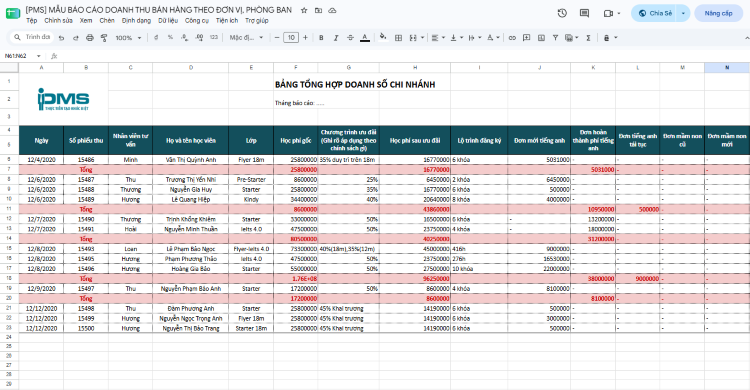Open the Trợ giúp menu
750x390 pixels.
[257, 21]
